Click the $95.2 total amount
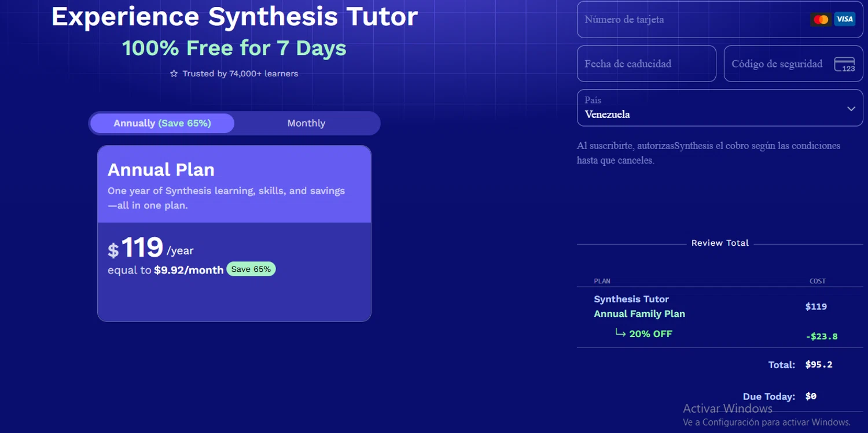 tap(819, 365)
